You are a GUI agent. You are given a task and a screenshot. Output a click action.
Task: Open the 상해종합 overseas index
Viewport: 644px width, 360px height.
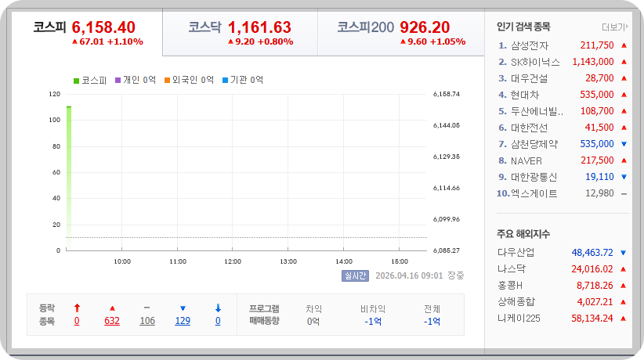516,302
